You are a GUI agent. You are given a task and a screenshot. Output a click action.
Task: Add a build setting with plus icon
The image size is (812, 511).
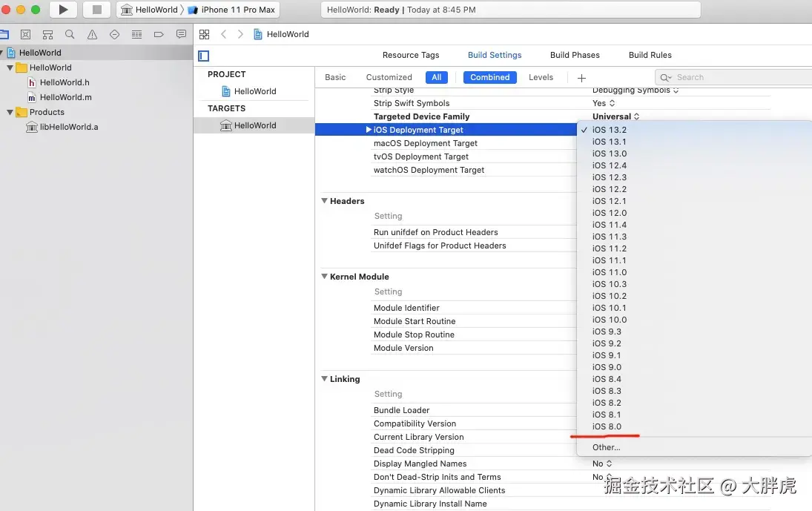tap(581, 78)
